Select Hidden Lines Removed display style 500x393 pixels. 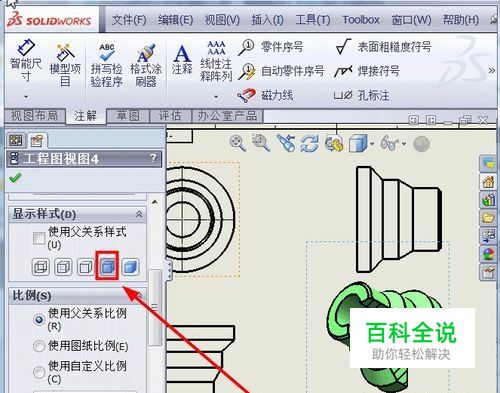point(86,267)
